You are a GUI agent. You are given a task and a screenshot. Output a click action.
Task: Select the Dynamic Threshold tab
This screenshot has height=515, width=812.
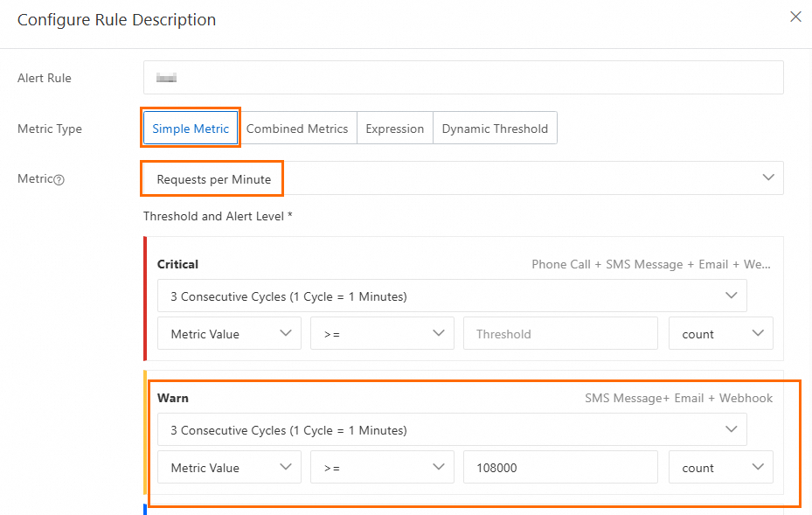point(495,129)
